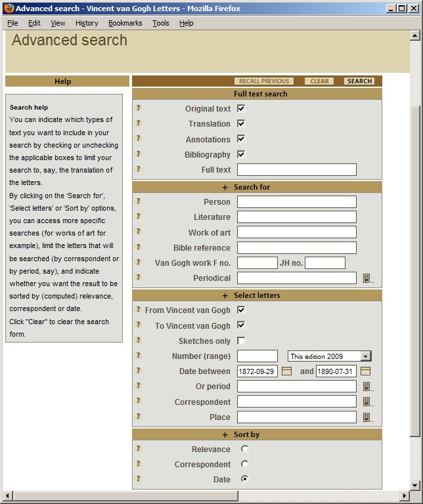The height and width of the screenshot is (504, 423).
Task: Click horizontal scrollbar right arrow
Action: click(x=405, y=495)
